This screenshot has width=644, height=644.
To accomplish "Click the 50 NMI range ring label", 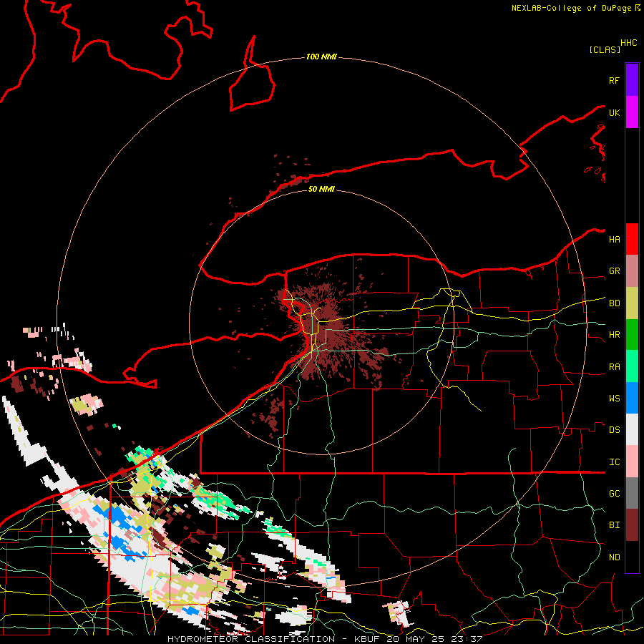I will click(x=321, y=189).
